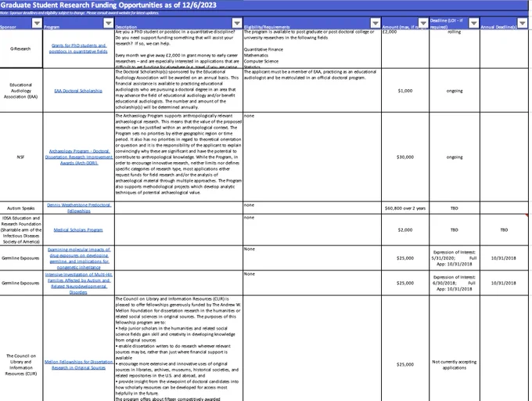Select Germline Exposures cell in drug exposures row
This screenshot has width=532, height=401.
pyautogui.click(x=21, y=258)
